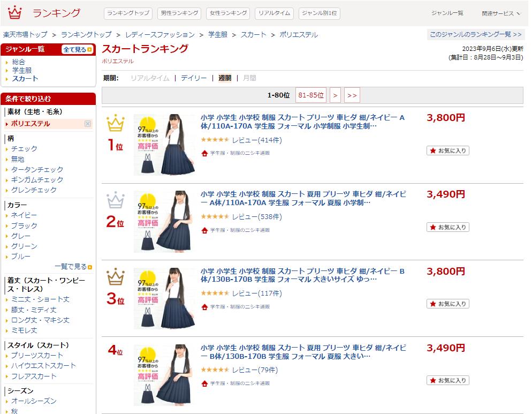Filter by ネイビー color
Screen dimensions: 532x414
24,215
